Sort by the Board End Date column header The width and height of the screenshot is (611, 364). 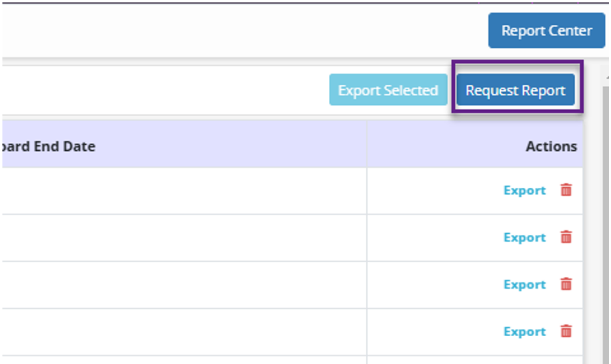point(48,147)
